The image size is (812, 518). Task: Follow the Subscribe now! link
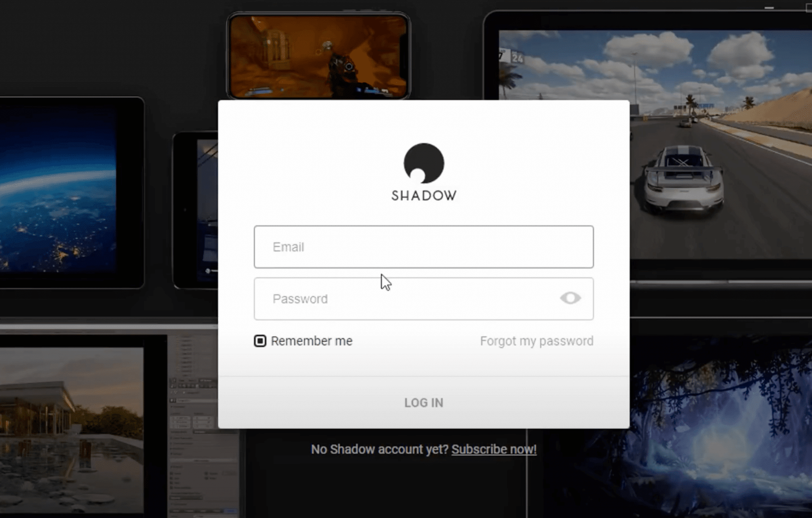pos(494,449)
